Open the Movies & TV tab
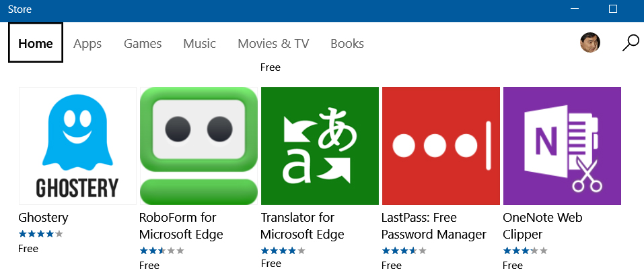 pyautogui.click(x=273, y=44)
